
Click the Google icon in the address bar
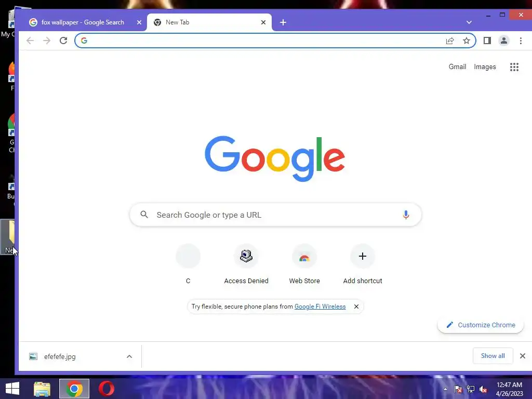84,41
